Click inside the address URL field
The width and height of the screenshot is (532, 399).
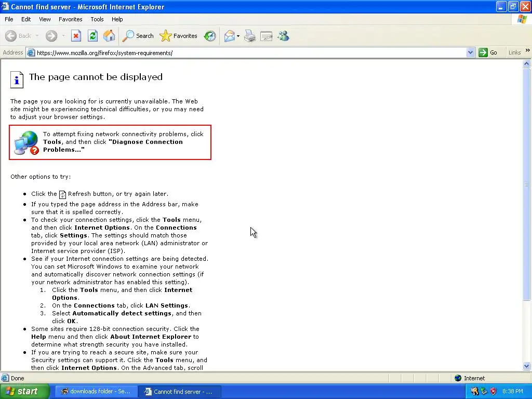point(251,52)
